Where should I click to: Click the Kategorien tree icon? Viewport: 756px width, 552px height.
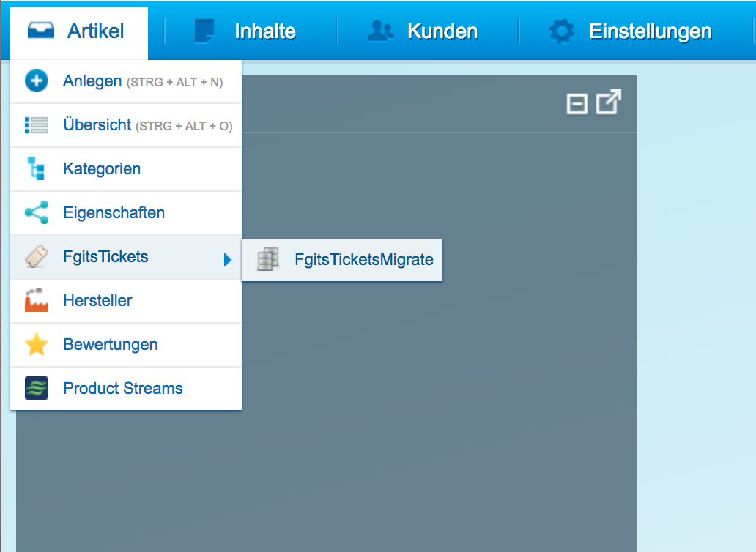point(36,168)
